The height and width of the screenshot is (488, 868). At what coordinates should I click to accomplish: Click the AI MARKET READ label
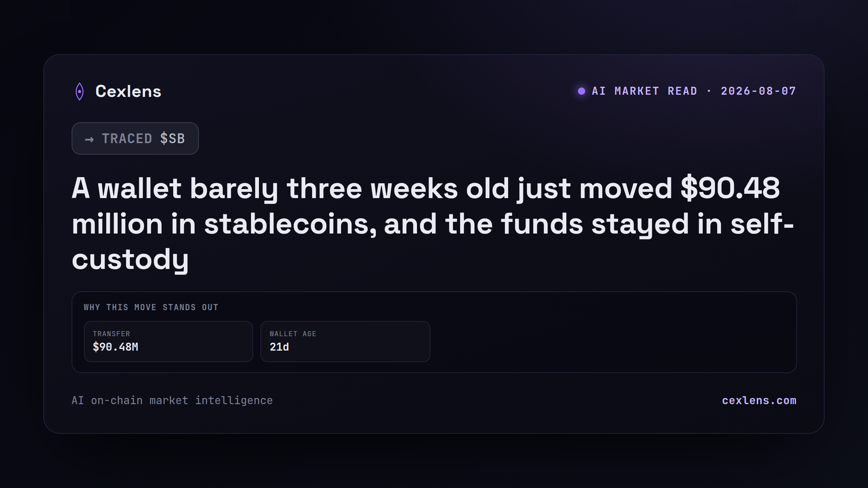[x=644, y=91]
